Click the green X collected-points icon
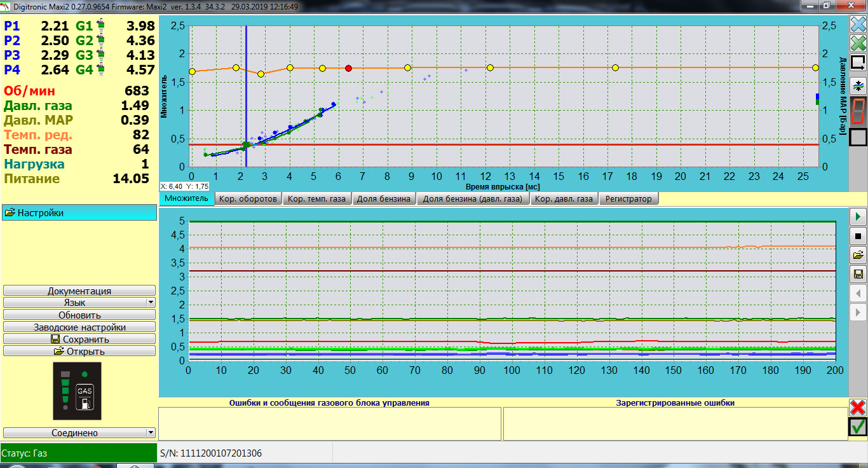This screenshot has width=868, height=468. coord(858,43)
